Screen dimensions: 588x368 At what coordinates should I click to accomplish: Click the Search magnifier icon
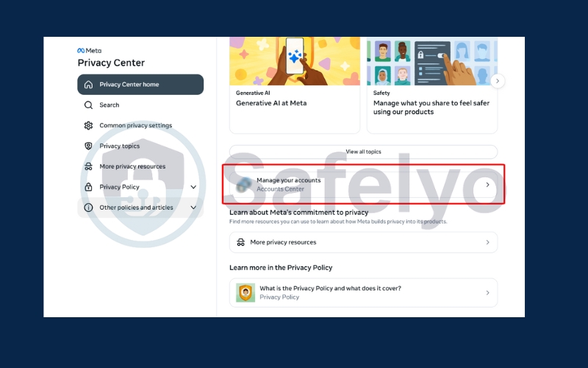89,105
